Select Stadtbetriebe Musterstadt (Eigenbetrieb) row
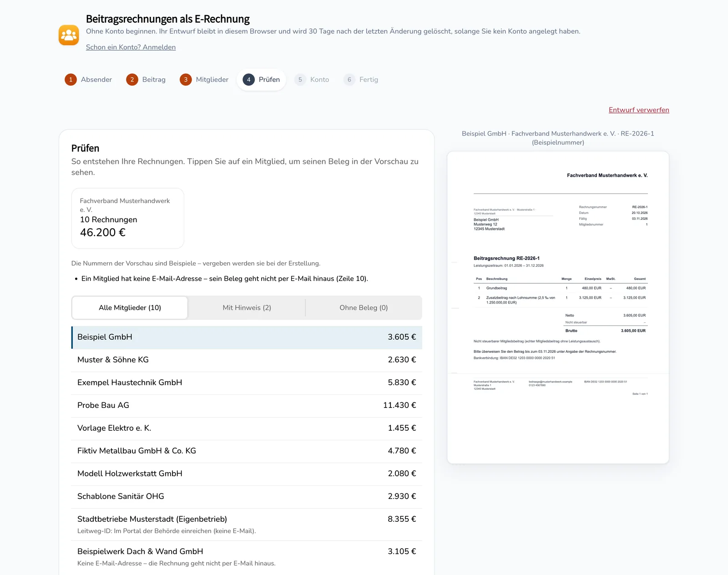This screenshot has height=575, width=728. click(247, 524)
